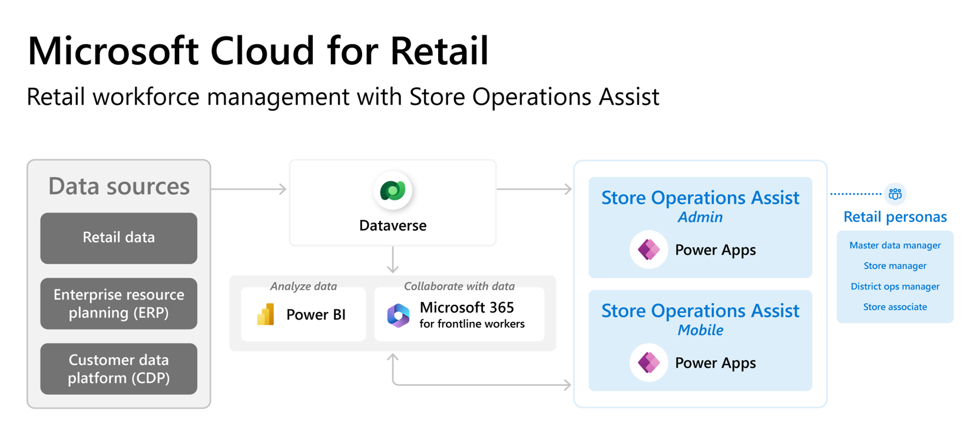Click the 'Data sources' heading
Screen dimensions: 980x439
pyautogui.click(x=119, y=187)
